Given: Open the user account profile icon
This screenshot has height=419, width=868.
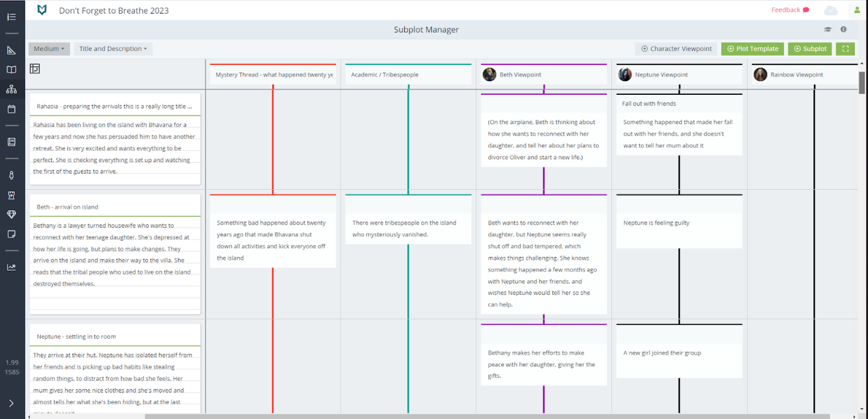Looking at the screenshot, I should 857,10.
